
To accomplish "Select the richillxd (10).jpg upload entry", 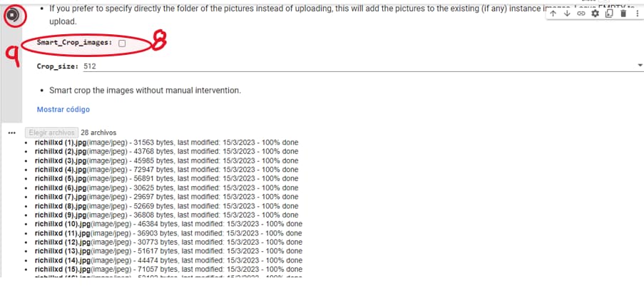I will 62,224.
